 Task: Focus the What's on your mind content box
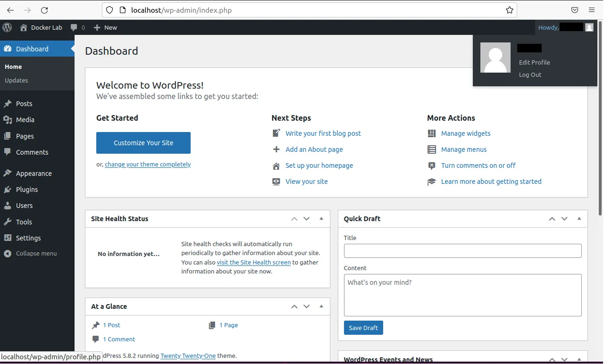[x=462, y=295]
